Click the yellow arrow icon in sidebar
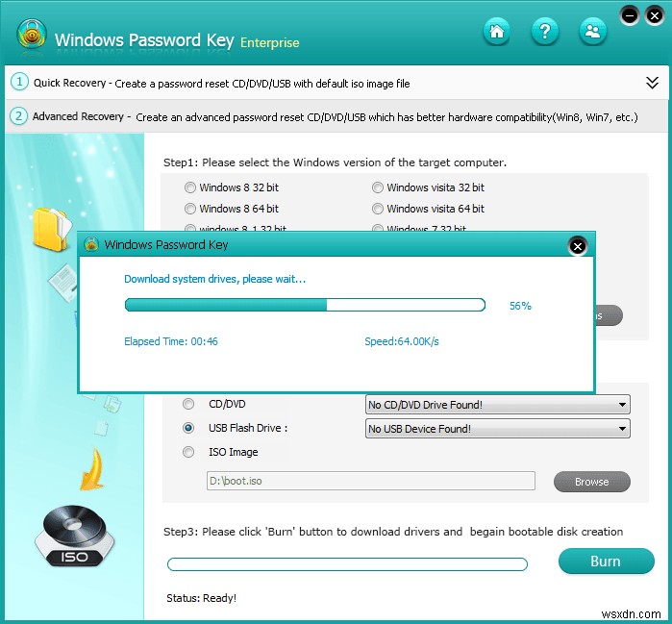The height and width of the screenshot is (624, 672). (92, 470)
